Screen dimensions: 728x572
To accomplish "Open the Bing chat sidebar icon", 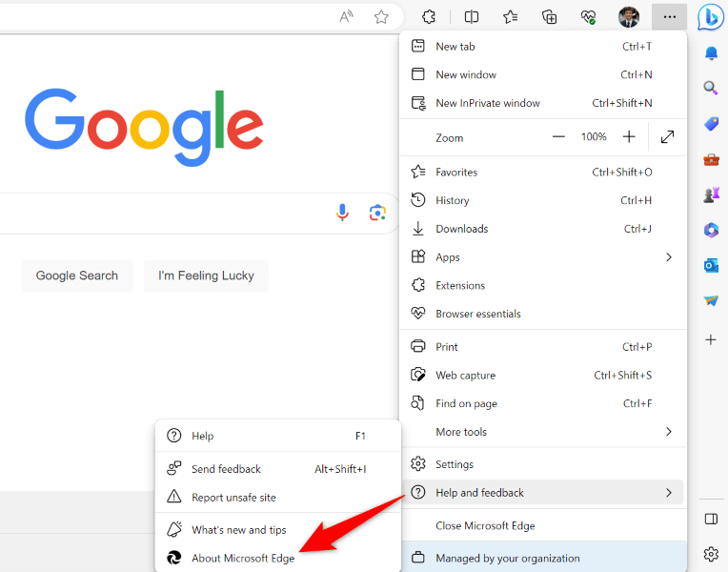I will [710, 17].
